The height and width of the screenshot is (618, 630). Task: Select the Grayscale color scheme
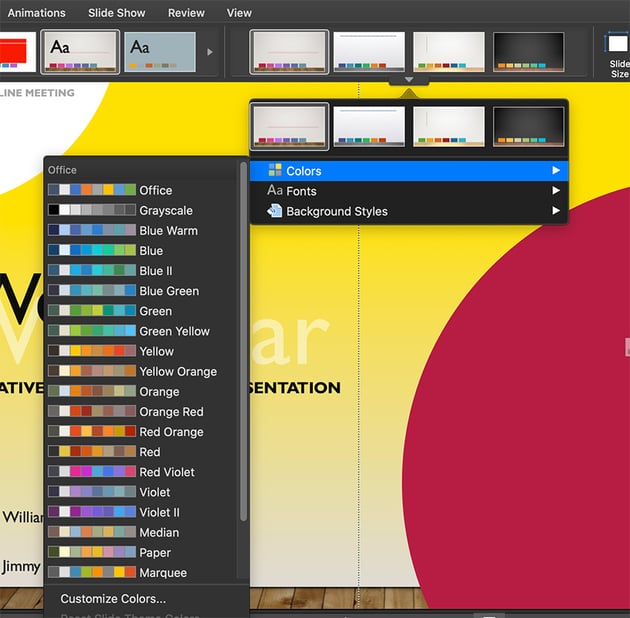166,211
